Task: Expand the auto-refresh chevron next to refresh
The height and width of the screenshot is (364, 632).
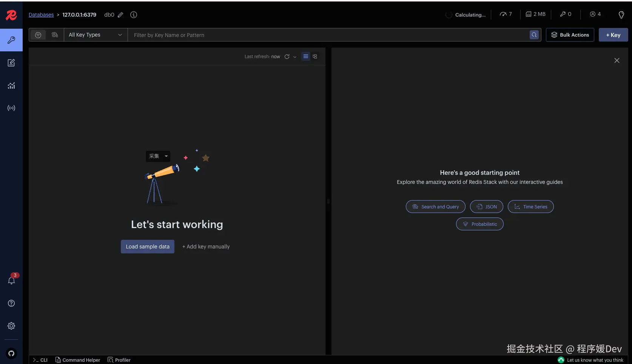Action: tap(295, 57)
